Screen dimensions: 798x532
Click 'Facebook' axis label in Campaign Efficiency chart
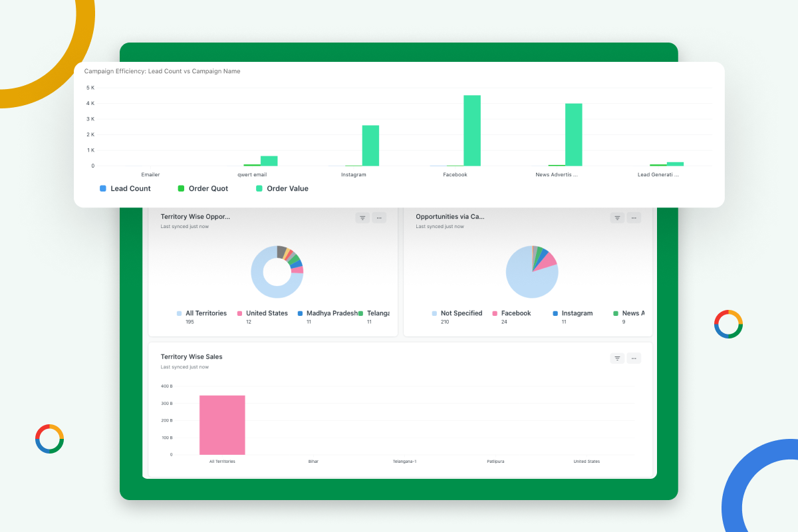coord(456,175)
